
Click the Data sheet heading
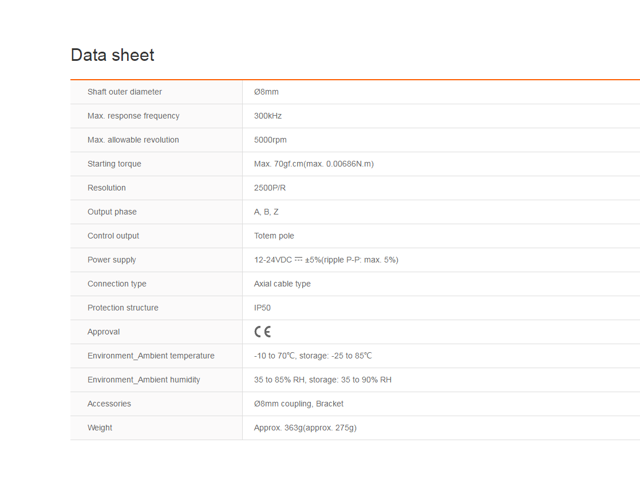112,55
